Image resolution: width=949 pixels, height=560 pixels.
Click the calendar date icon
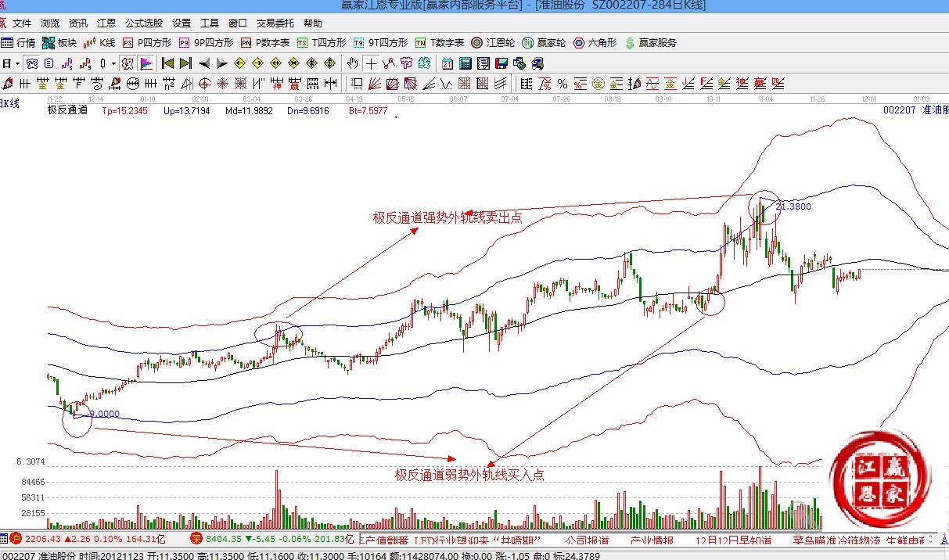[x=447, y=63]
